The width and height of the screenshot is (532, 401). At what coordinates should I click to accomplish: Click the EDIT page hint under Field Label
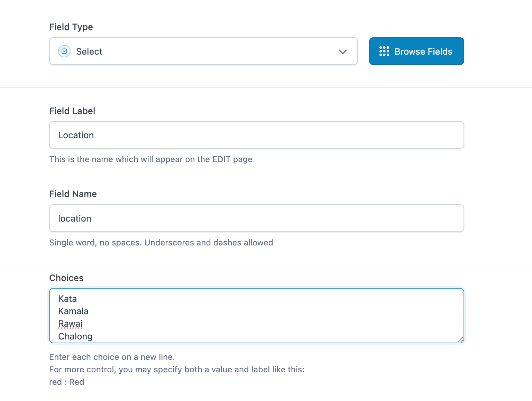[x=151, y=159]
